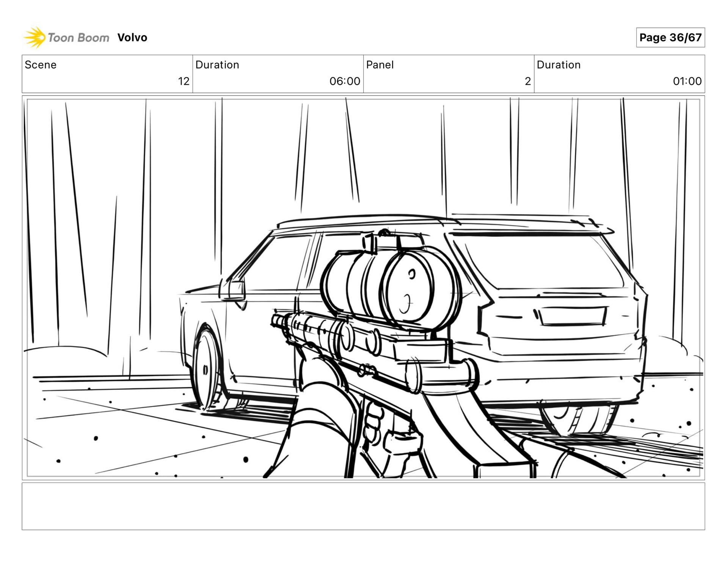
Task: Select the panel number 2 value
Action: pyautogui.click(x=527, y=81)
